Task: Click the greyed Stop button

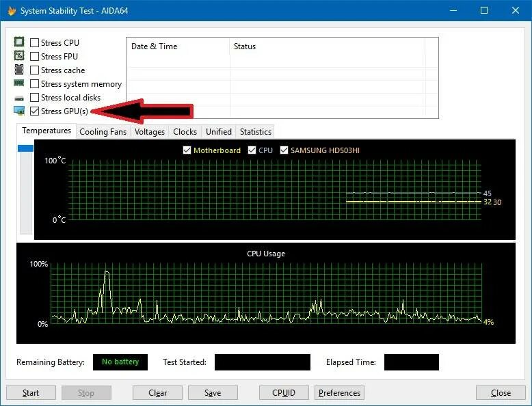Action: [86, 393]
